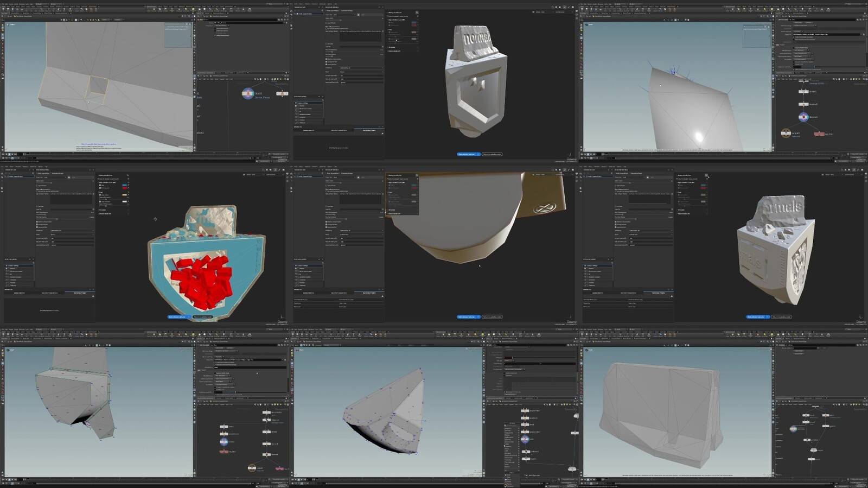Click the blue round node in the top-right network
868x488 pixels.
pos(803,117)
